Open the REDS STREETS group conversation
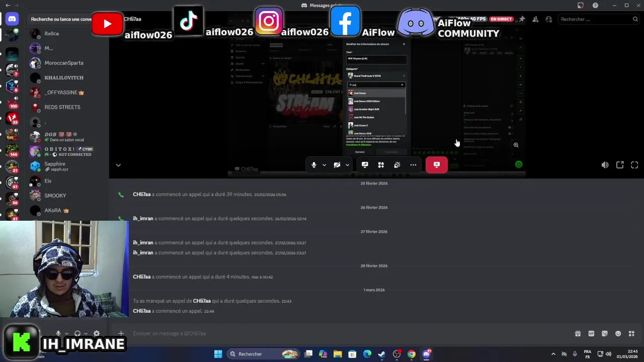This screenshot has height=362, width=644. (x=67, y=107)
